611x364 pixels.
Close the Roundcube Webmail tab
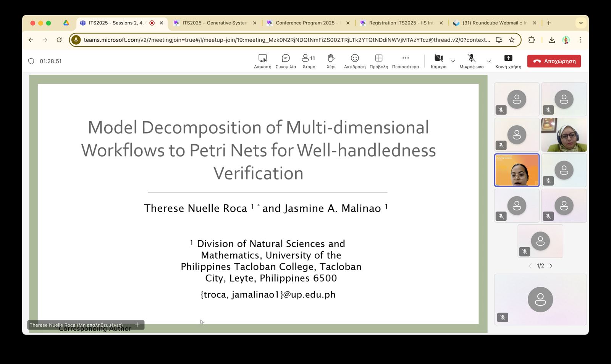(535, 23)
